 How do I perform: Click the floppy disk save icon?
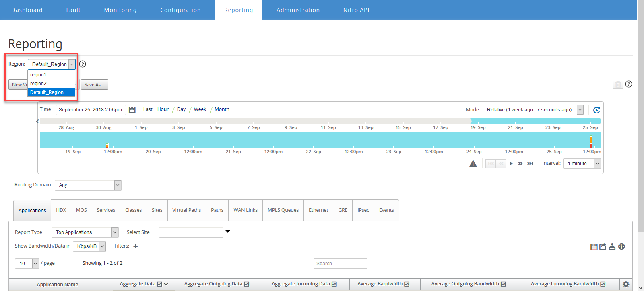pyautogui.click(x=594, y=247)
